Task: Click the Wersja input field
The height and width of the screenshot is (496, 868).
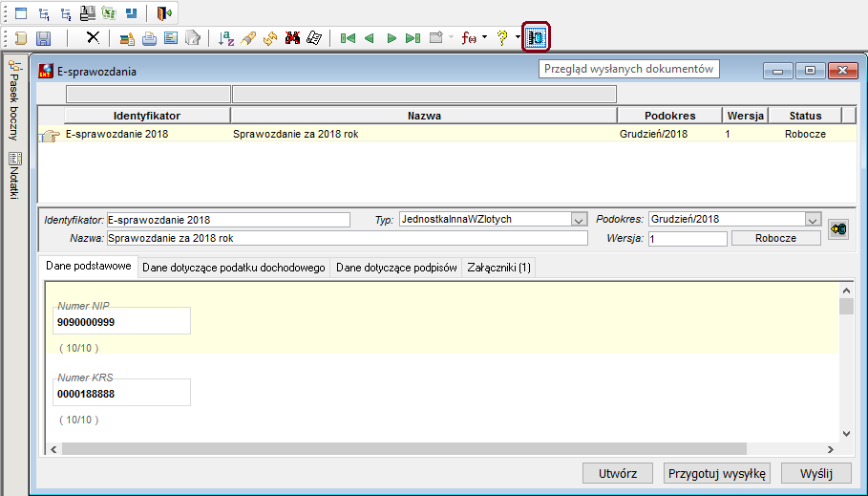Action: pyautogui.click(x=688, y=239)
